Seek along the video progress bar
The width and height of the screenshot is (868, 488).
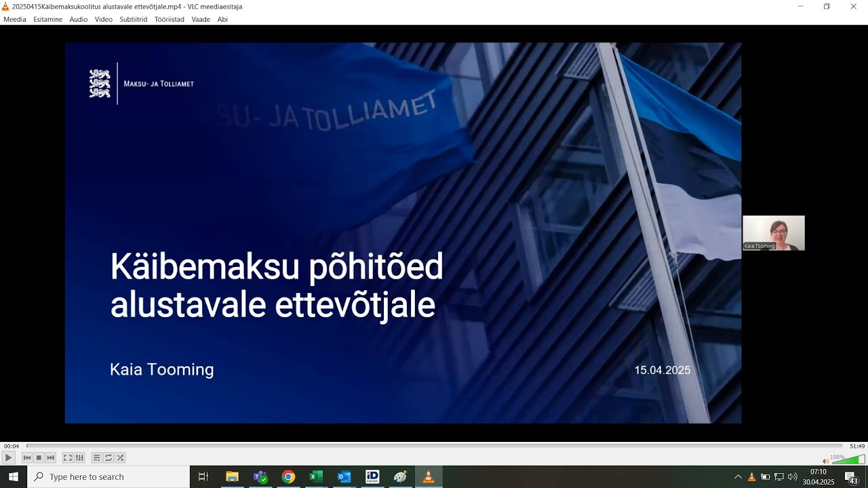[x=434, y=446]
